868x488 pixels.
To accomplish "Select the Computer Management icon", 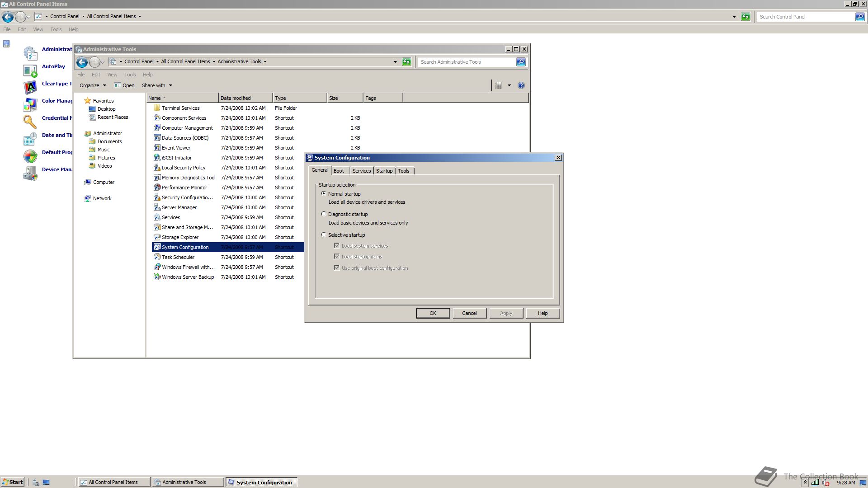I will [157, 128].
